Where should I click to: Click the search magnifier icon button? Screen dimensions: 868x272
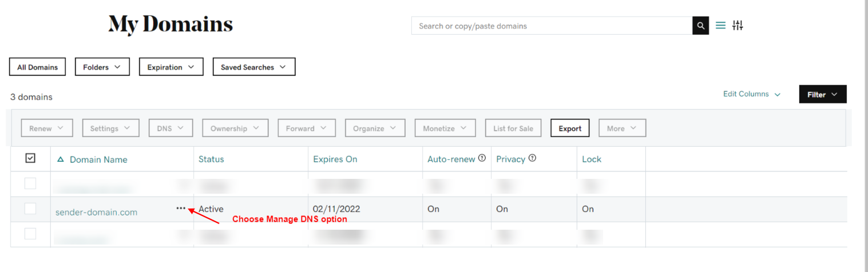[x=700, y=26]
